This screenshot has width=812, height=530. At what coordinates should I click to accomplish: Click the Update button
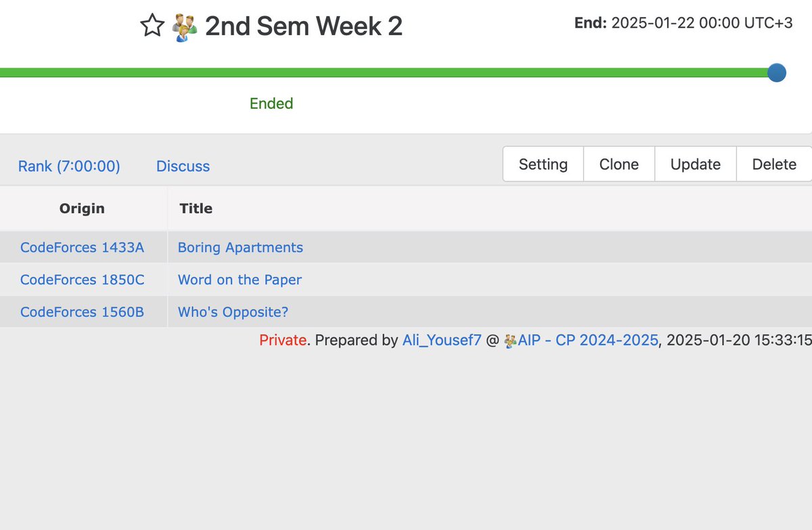(696, 164)
